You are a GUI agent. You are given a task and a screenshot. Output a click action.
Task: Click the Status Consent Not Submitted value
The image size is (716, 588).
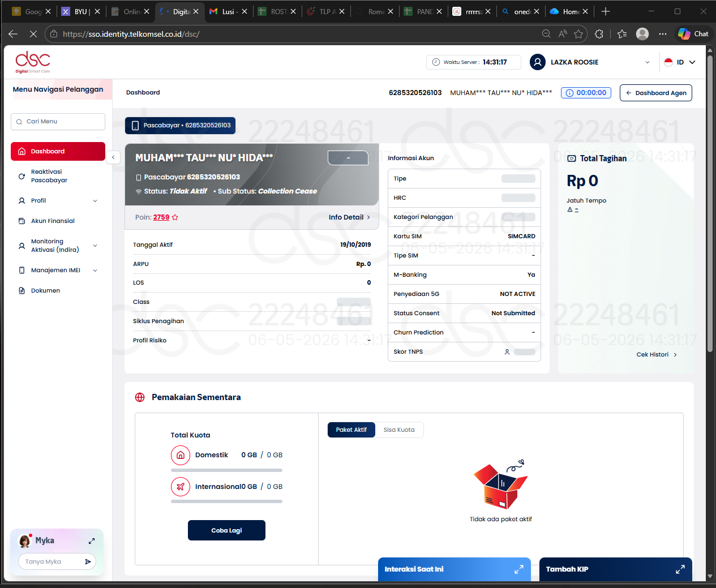(x=513, y=314)
